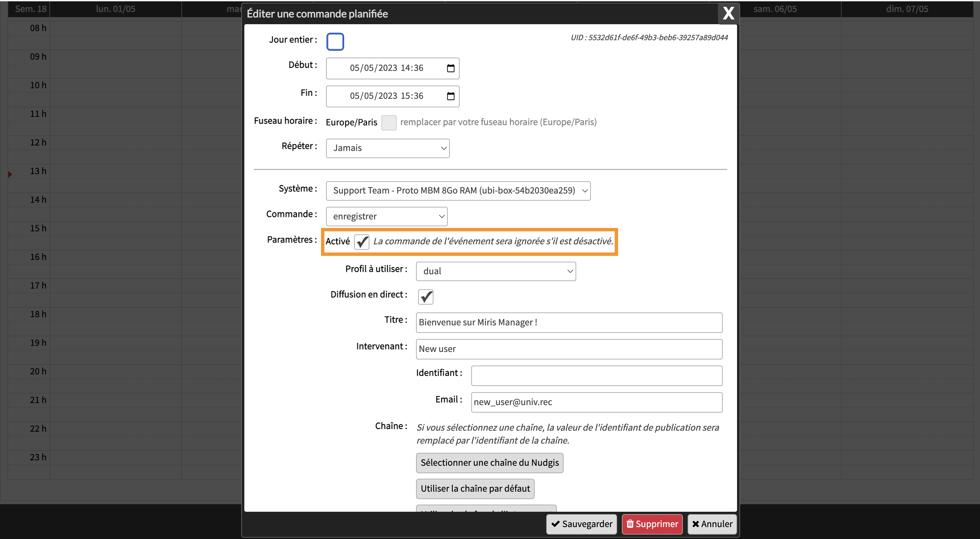Open the Fin date picker calendar icon
980x539 pixels.
[450, 96]
